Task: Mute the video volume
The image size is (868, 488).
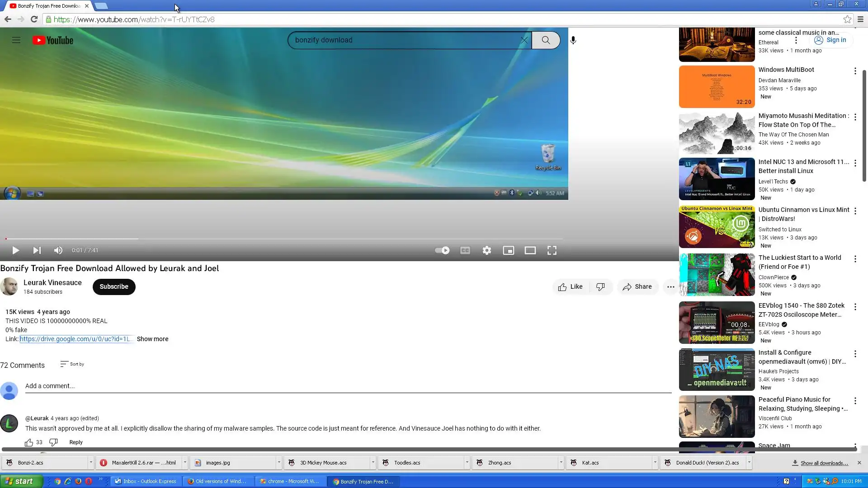Action: [58, 250]
